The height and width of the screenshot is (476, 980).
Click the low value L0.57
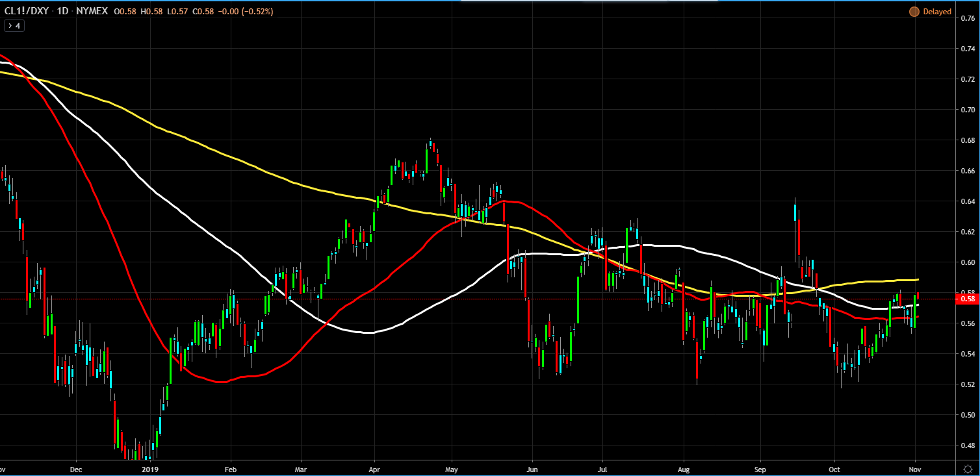[177, 12]
